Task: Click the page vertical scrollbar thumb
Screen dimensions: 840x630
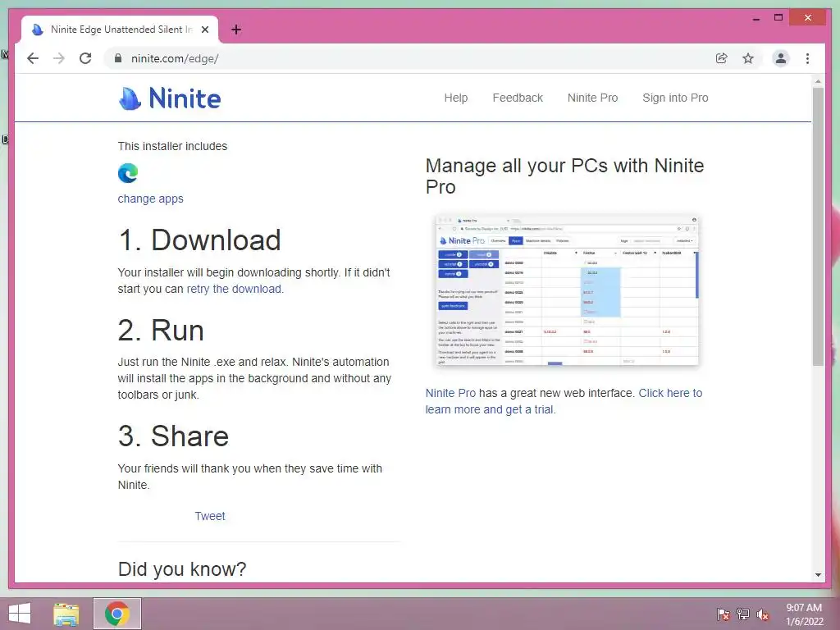Action: coord(818,226)
